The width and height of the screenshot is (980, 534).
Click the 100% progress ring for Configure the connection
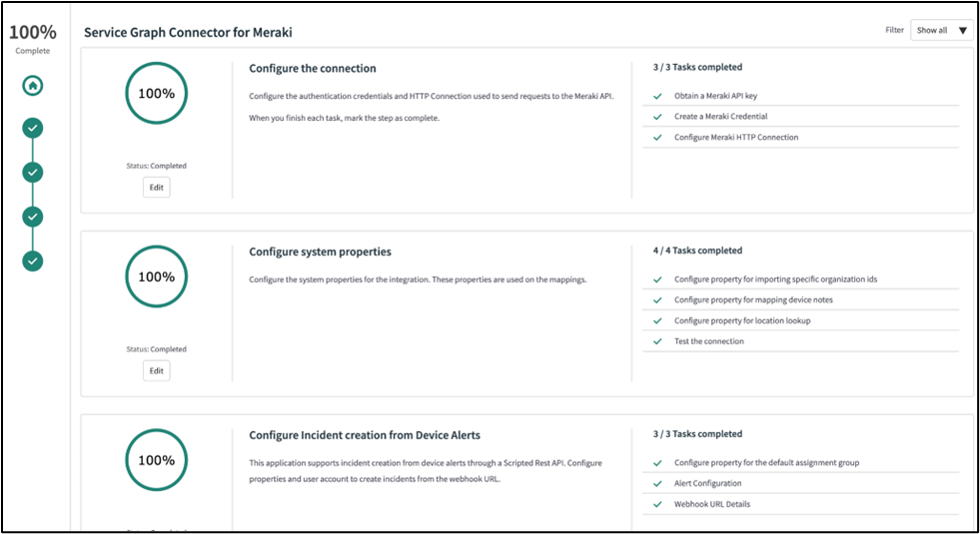point(156,94)
